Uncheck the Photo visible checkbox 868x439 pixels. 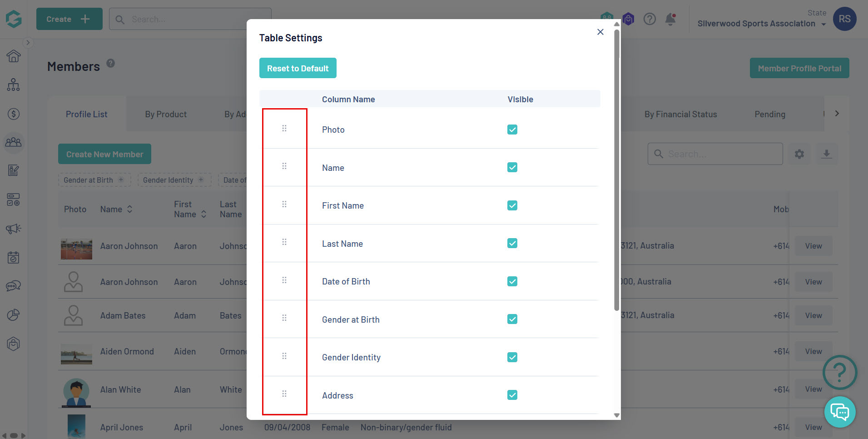(512, 130)
